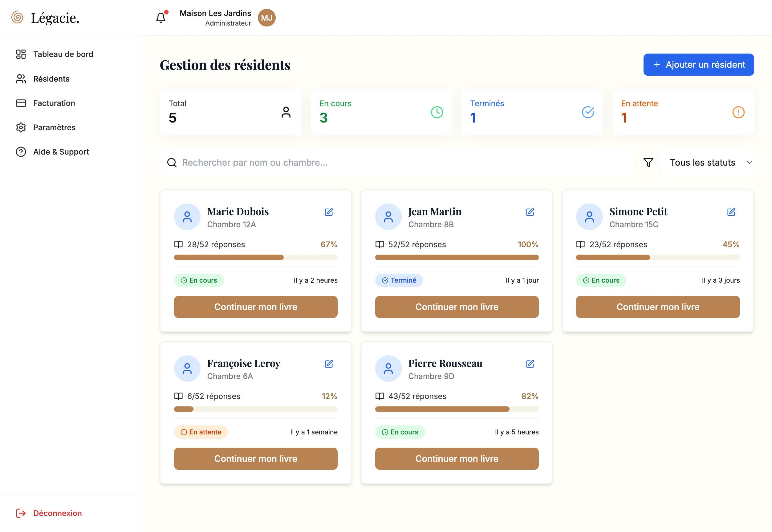Viewport: 772px width, 532px height.
Task: Open edit icon for Simone Petit
Action: (x=731, y=212)
